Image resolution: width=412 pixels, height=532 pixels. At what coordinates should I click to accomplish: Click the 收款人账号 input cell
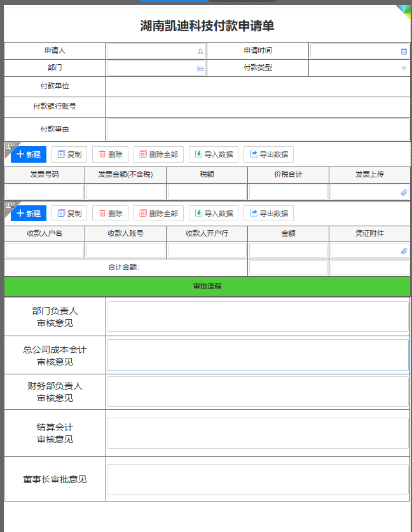[x=126, y=250]
